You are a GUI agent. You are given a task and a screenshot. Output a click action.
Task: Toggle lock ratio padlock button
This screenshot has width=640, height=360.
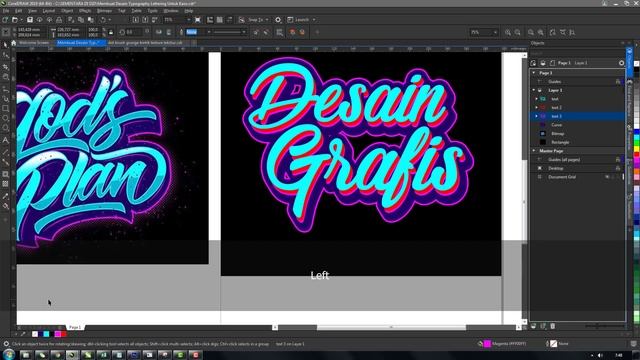click(111, 32)
